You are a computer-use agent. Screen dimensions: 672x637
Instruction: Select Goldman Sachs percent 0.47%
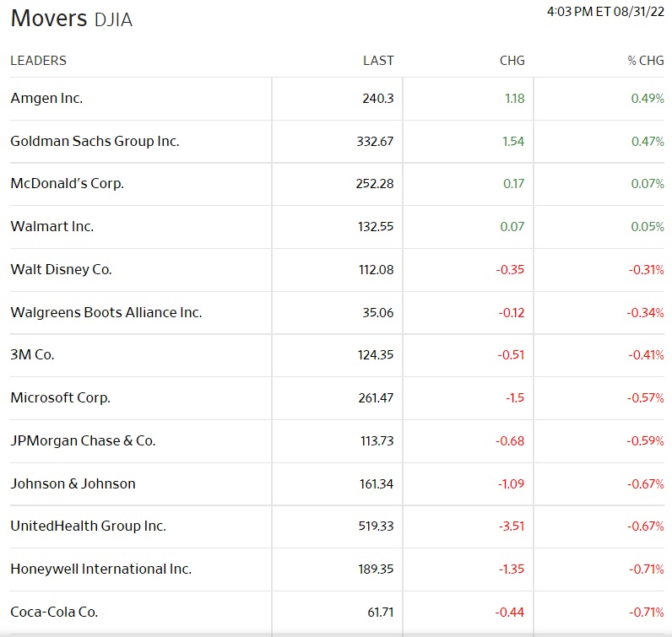[x=648, y=141]
